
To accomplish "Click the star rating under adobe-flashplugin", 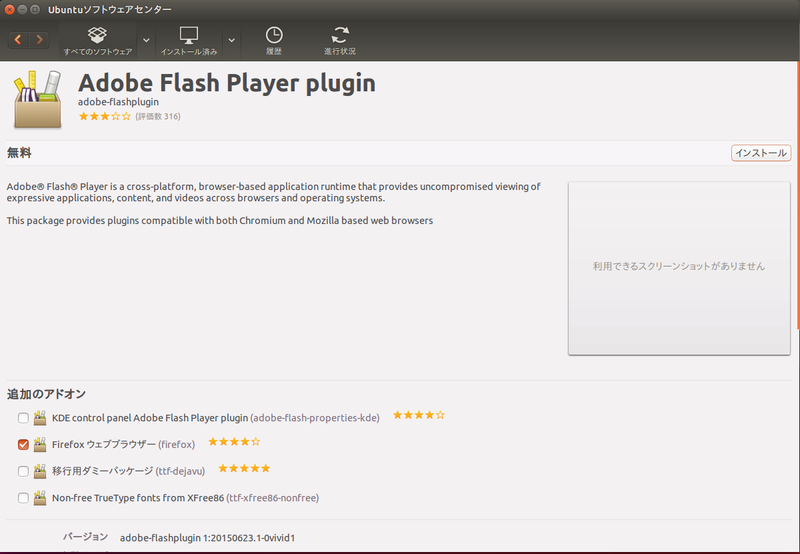I will tap(105, 116).
